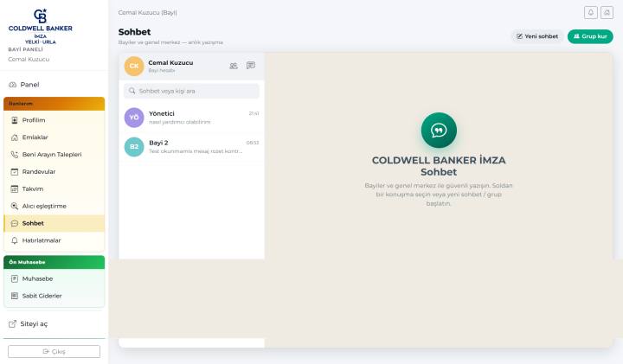
Task: Select the Sohbet sidebar item
Action: tap(54, 223)
